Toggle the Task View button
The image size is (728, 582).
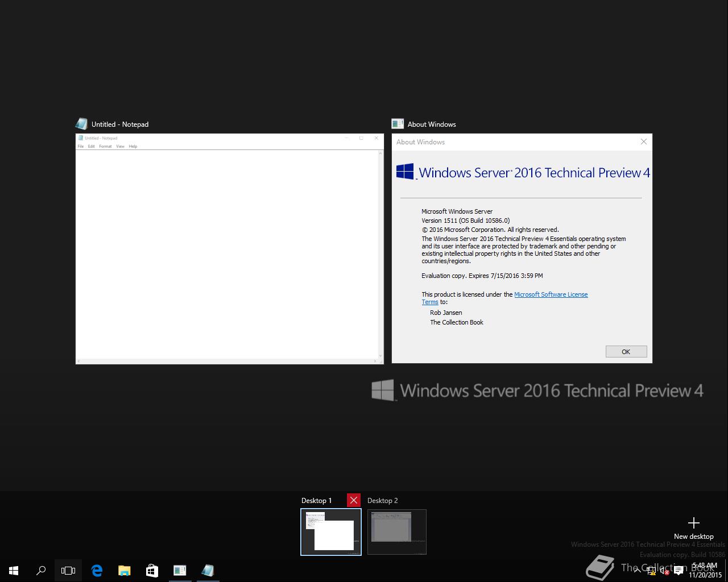(x=68, y=570)
